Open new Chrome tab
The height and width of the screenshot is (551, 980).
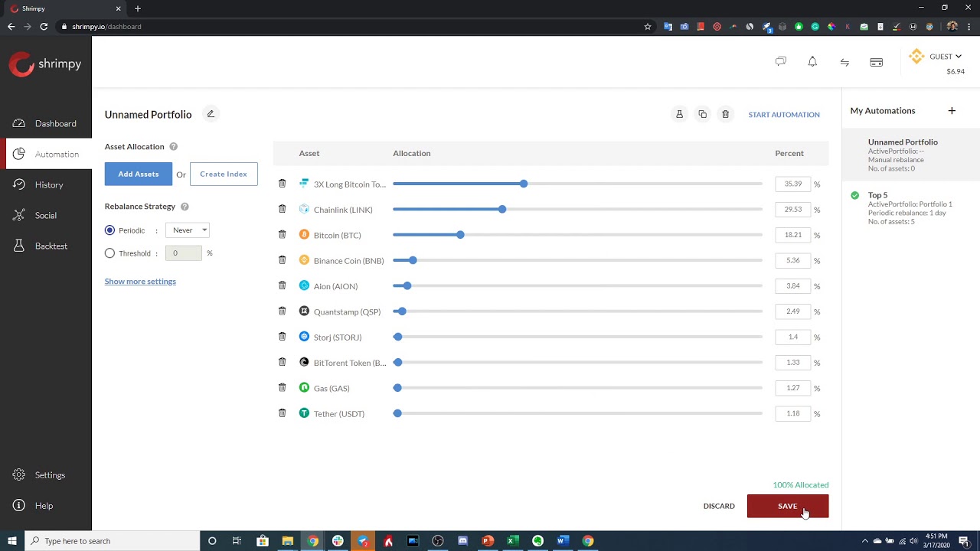[x=138, y=8]
